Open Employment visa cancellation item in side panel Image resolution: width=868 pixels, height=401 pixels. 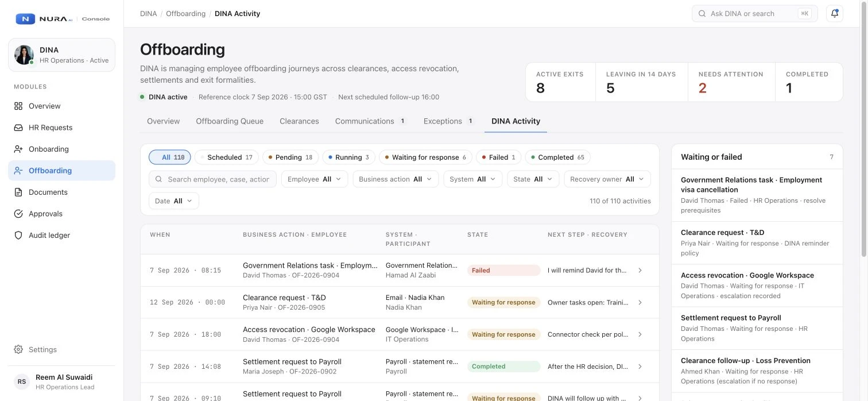click(757, 195)
